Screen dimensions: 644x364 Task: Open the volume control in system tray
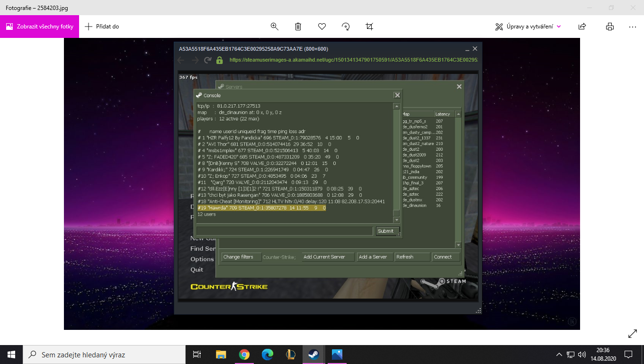coord(582,355)
